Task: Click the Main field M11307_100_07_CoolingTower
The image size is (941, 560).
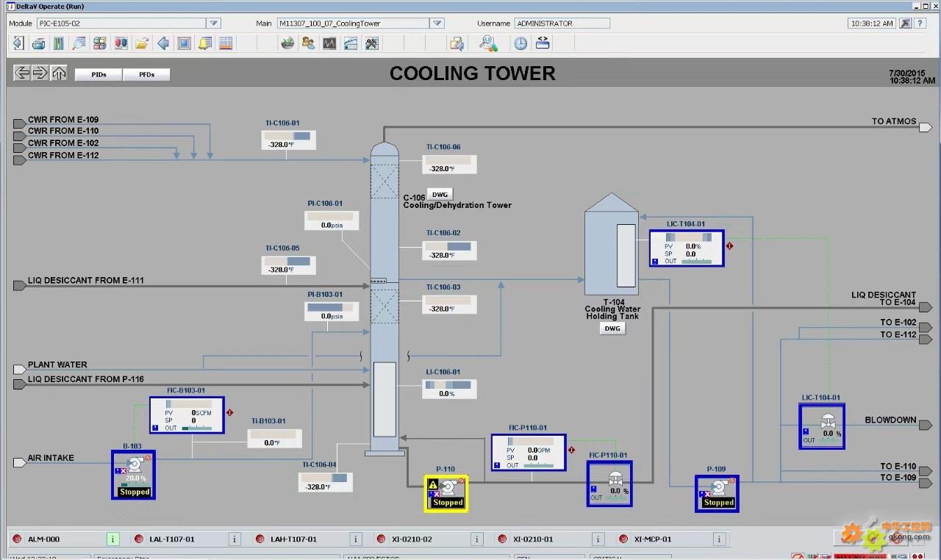Action: point(354,24)
